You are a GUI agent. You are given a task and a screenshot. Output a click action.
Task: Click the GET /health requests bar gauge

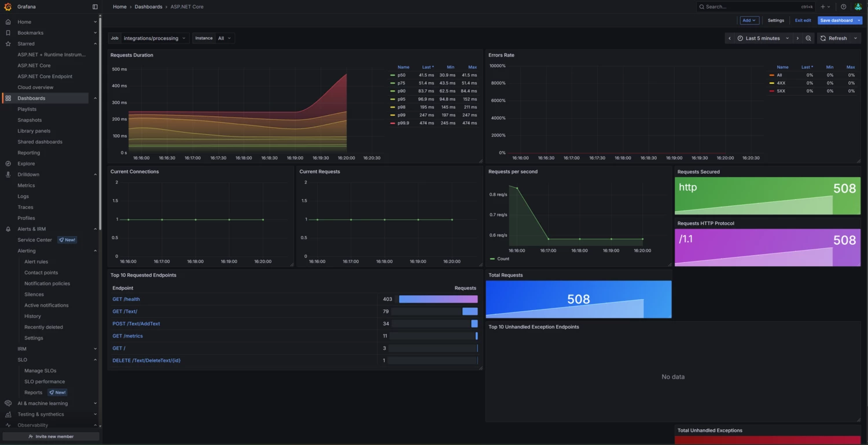pyautogui.click(x=438, y=299)
